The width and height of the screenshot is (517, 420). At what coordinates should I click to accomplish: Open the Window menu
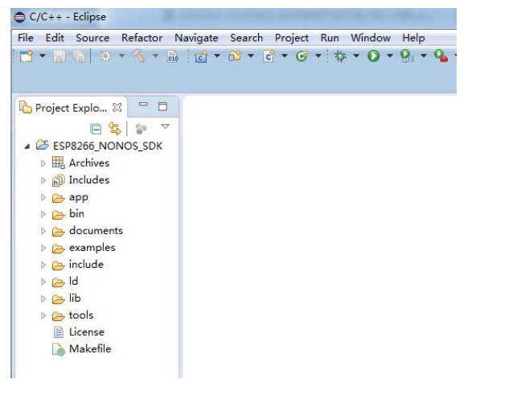click(371, 38)
